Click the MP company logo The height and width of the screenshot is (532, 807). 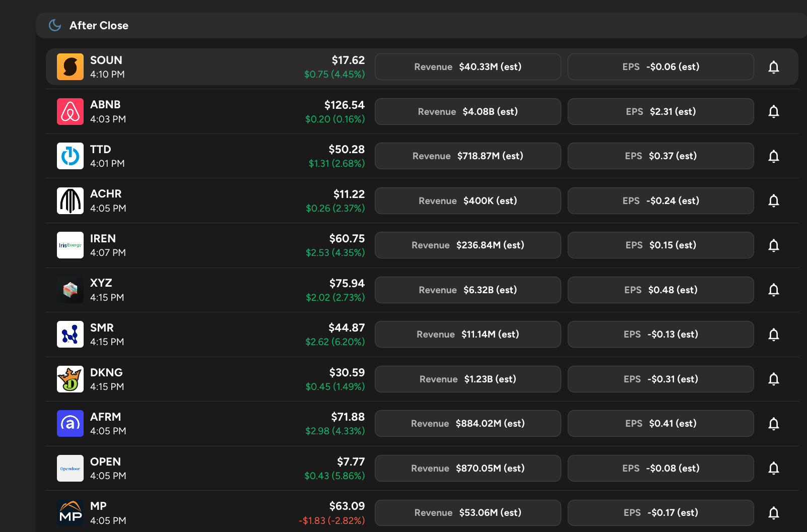[70, 513]
